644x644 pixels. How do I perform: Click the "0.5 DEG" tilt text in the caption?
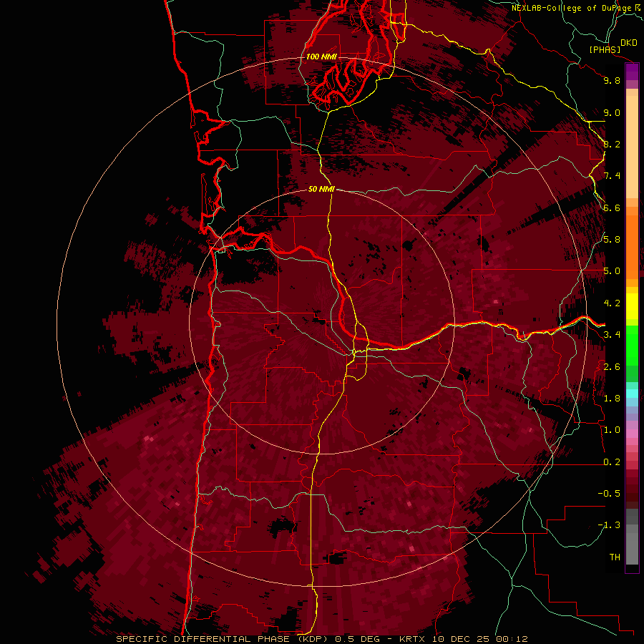(x=357, y=639)
